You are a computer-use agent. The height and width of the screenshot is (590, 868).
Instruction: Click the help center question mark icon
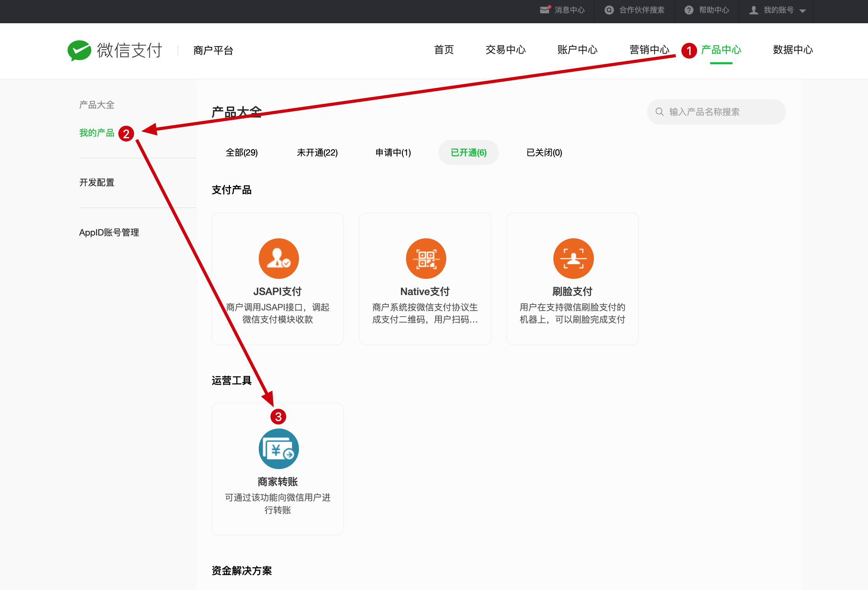click(689, 10)
